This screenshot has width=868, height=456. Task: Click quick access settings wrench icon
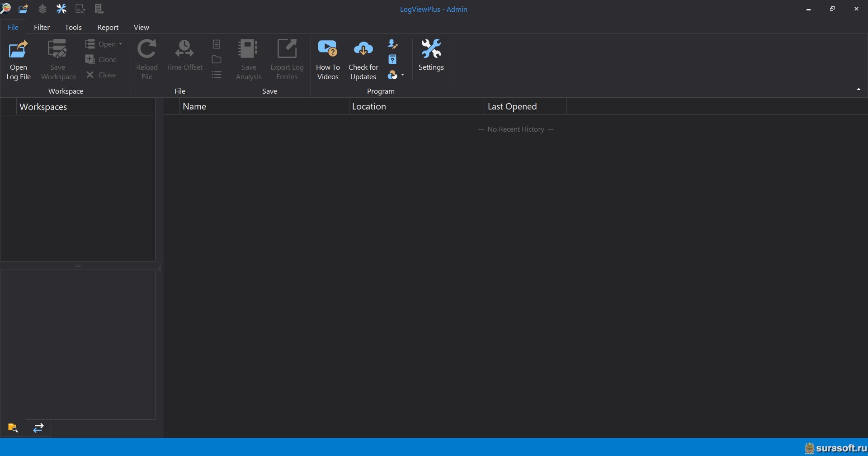tap(61, 9)
